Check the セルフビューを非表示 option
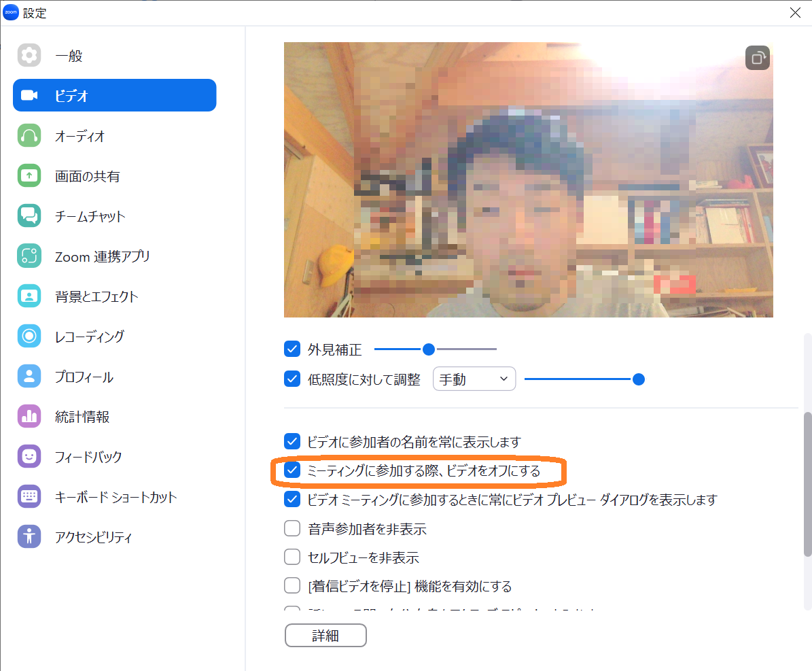The height and width of the screenshot is (671, 812). point(292,557)
